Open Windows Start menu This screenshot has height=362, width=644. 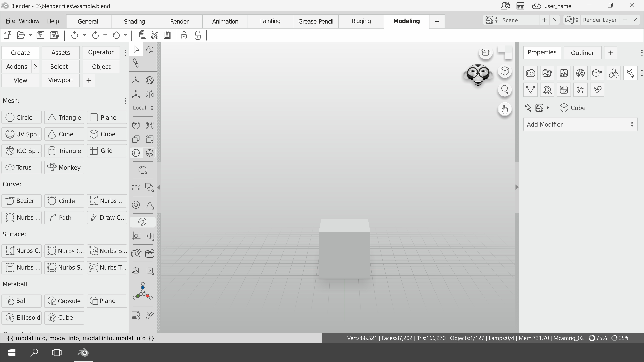11,353
